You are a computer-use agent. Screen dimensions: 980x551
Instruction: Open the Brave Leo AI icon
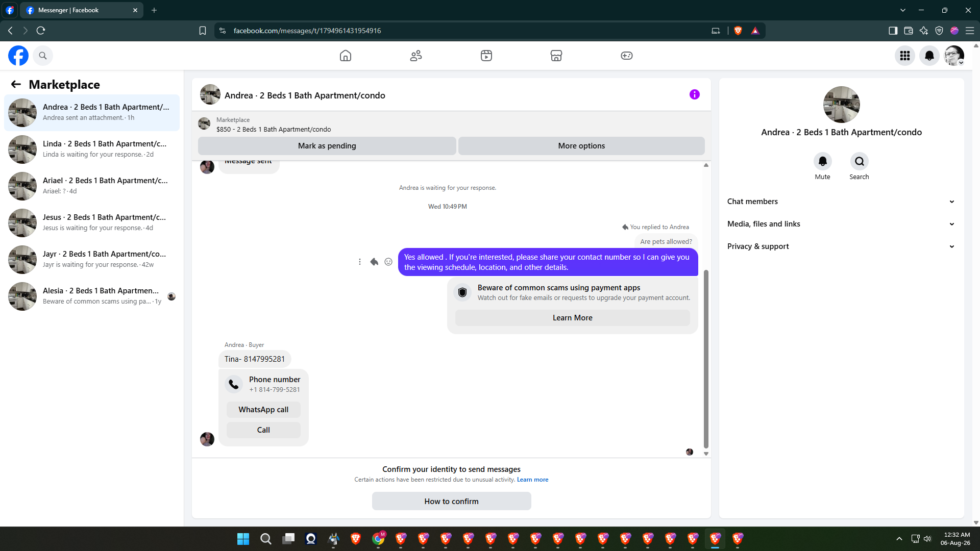click(x=924, y=31)
